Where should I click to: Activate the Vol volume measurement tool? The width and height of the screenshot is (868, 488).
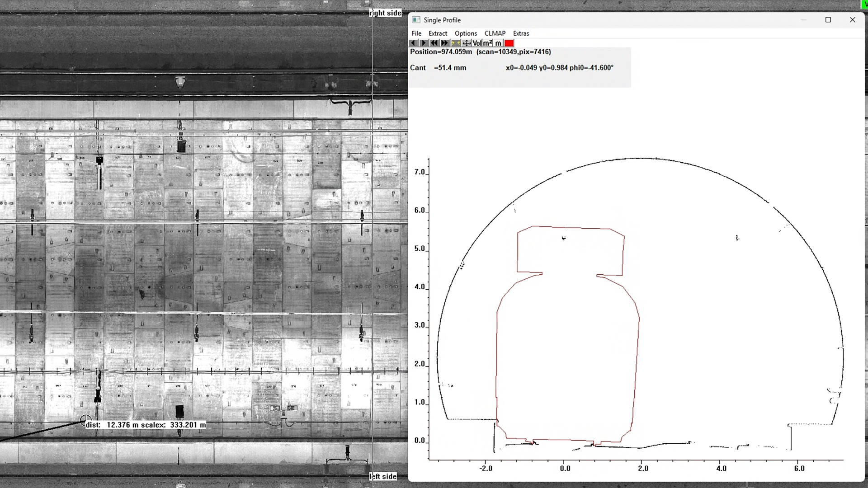[477, 43]
